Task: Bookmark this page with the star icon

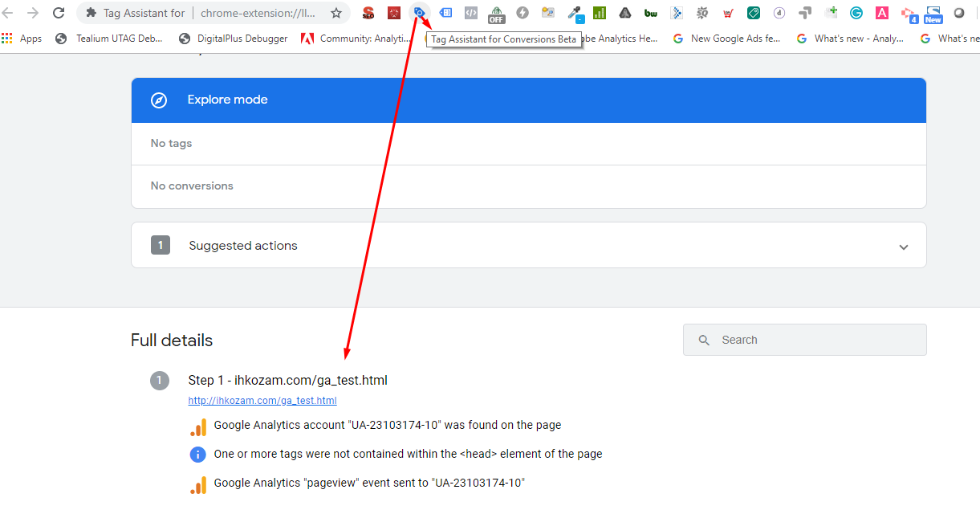Action: (x=336, y=13)
